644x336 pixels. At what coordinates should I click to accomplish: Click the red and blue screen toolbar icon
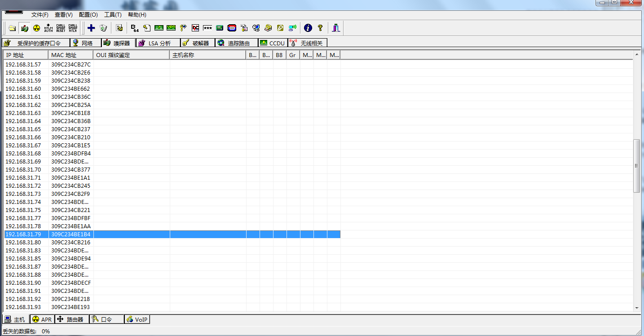tap(232, 28)
